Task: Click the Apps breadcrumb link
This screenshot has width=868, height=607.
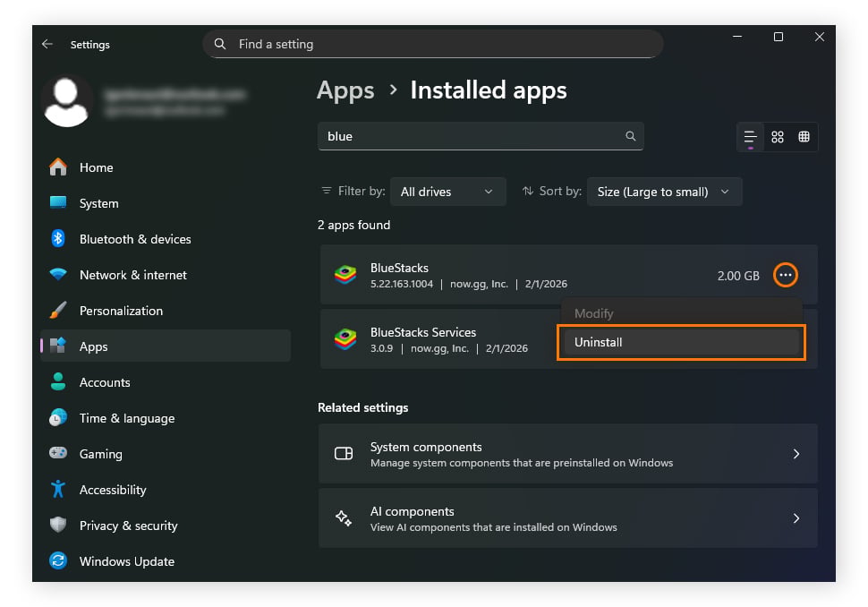Action: pos(345,90)
